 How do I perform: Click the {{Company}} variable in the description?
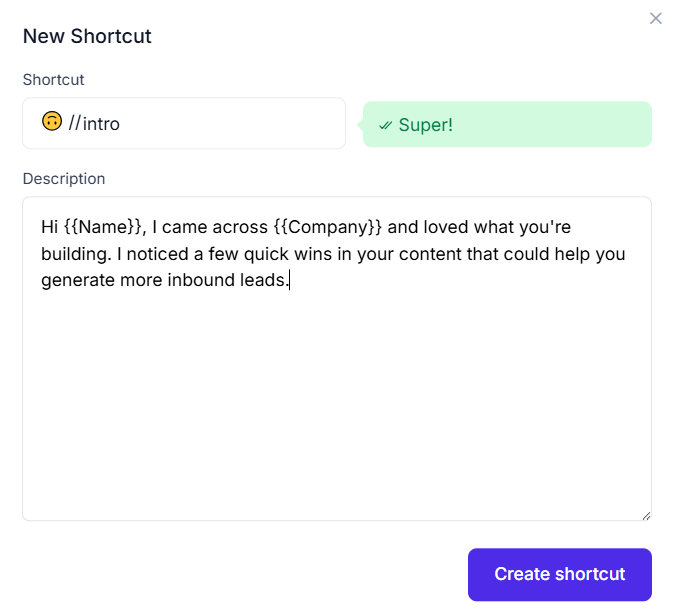tap(327, 228)
